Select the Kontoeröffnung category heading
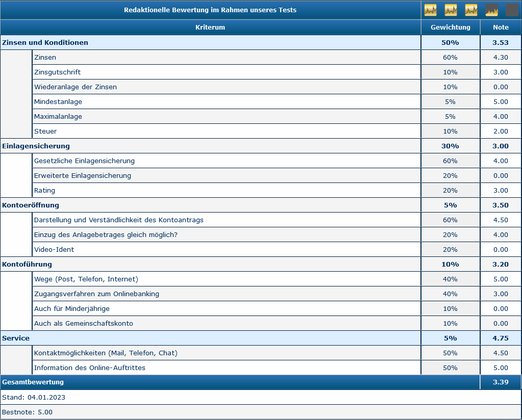 click(31, 205)
